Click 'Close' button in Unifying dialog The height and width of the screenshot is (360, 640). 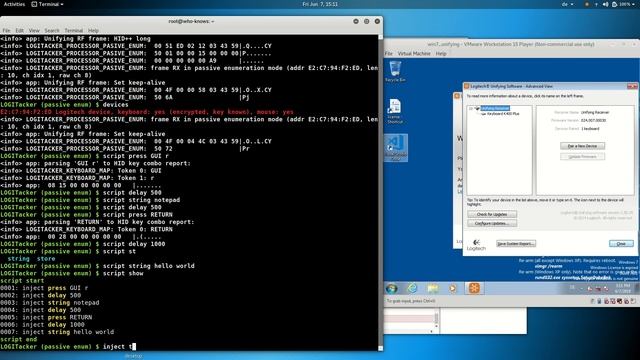[621, 244]
